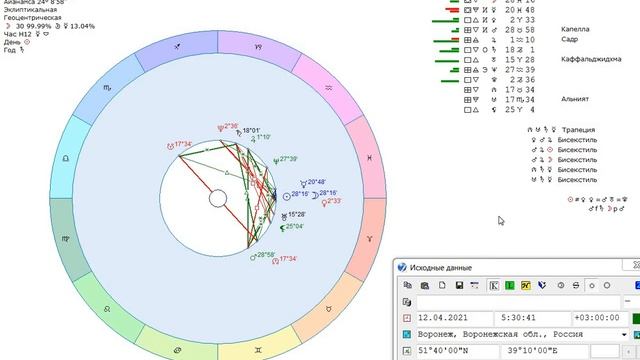This screenshot has width=640, height=360.
Task: Select the K chart type button
Action: (x=493, y=285)
